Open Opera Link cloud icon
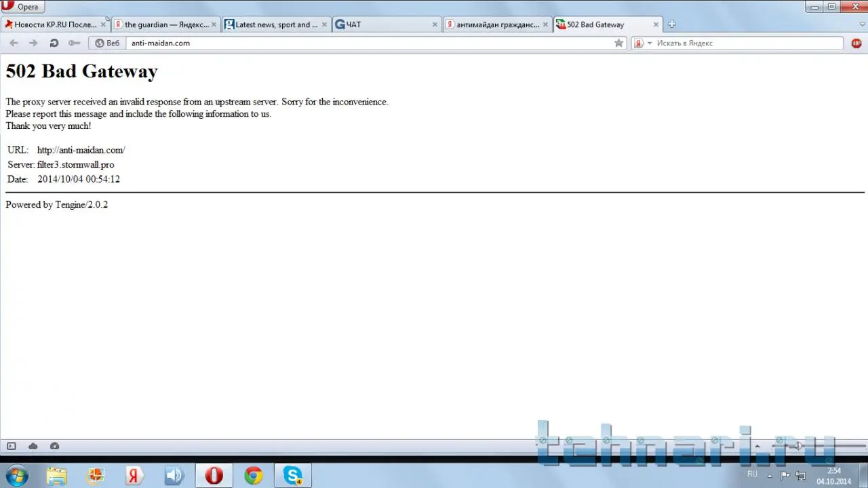This screenshot has height=488, width=868. point(33,446)
